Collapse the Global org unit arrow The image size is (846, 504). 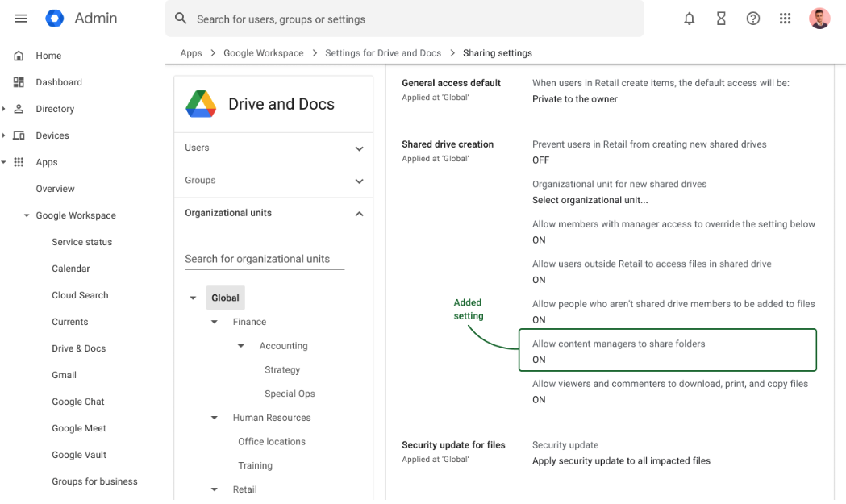tap(193, 298)
